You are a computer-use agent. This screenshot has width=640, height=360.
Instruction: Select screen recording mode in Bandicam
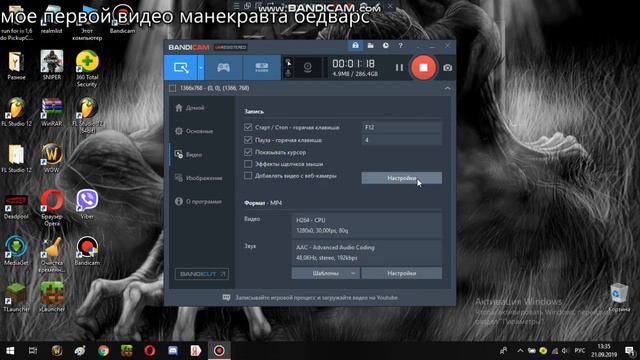(x=181, y=67)
